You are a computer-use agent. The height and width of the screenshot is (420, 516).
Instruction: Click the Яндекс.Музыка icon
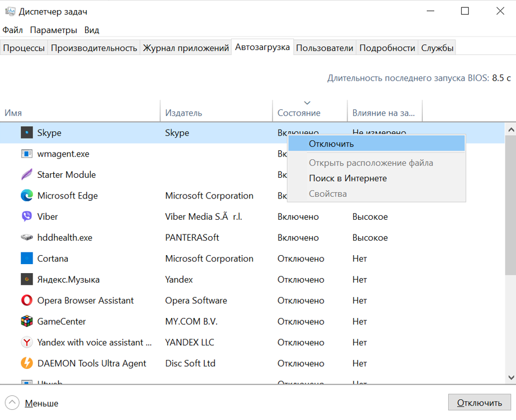point(27,279)
